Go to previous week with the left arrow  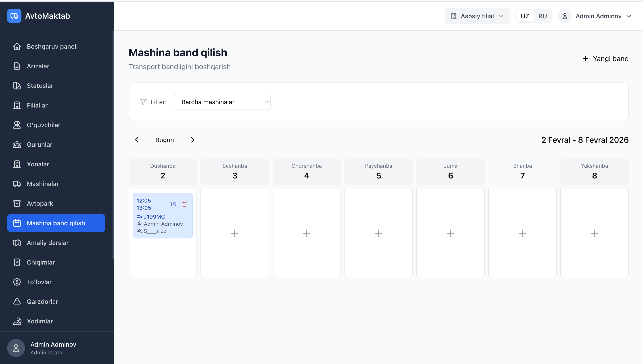tap(137, 140)
